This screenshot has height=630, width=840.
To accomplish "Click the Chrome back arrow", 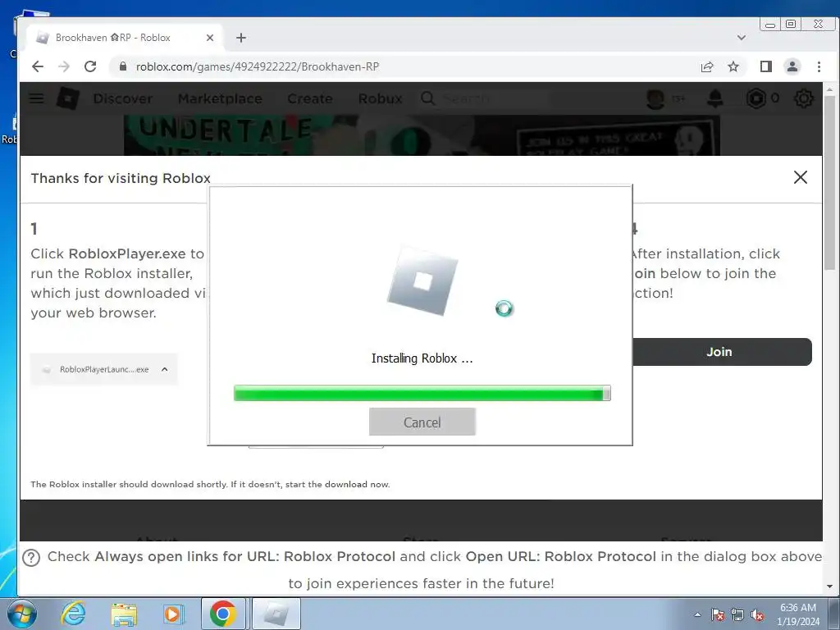I will tap(38, 66).
